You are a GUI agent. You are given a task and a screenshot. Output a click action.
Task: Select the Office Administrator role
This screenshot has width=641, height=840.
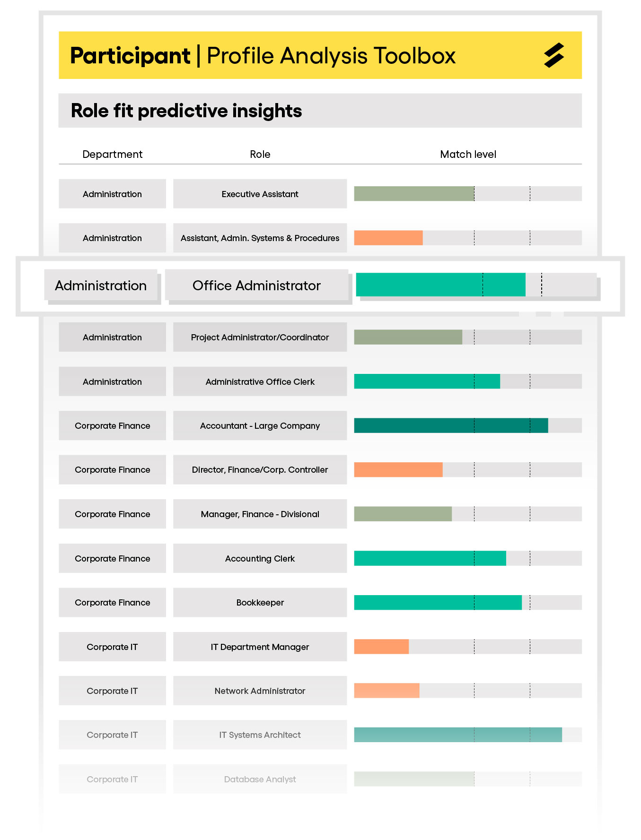[256, 285]
